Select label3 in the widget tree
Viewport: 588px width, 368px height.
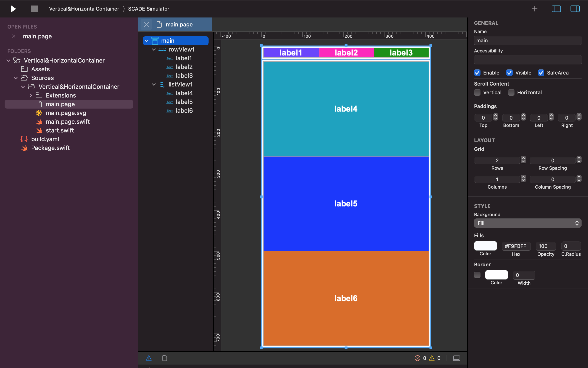click(184, 76)
